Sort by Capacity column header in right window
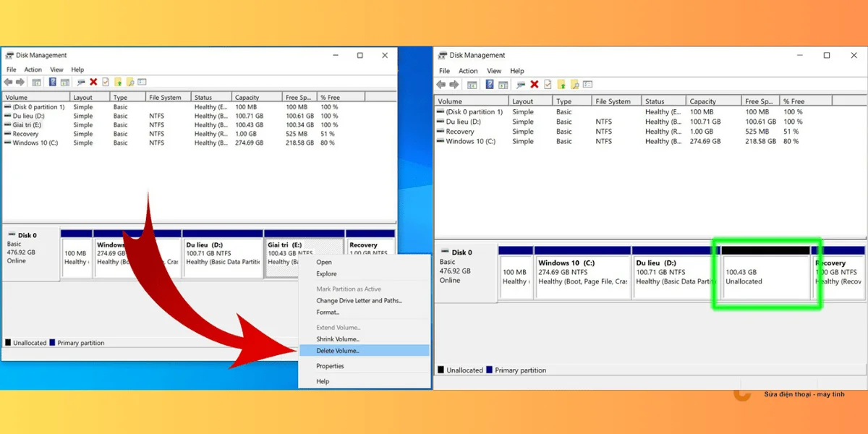868x434 pixels. 702,102
